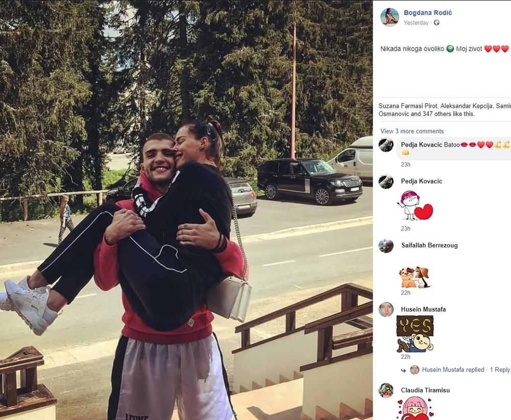Click the reply arrow under Husein's comment
The width and height of the screenshot is (511, 420).
point(404,370)
